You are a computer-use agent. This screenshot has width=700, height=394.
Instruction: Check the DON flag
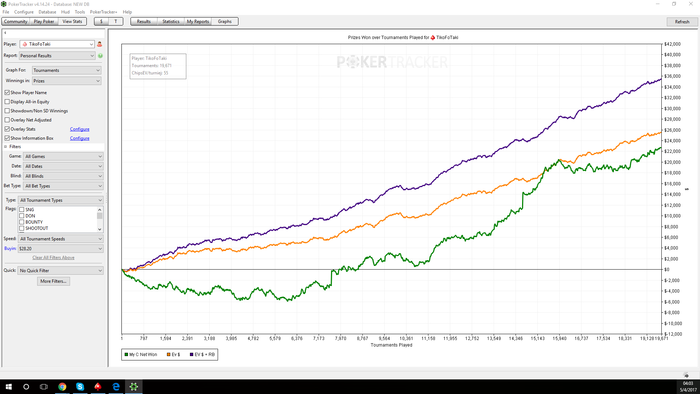click(x=21, y=216)
